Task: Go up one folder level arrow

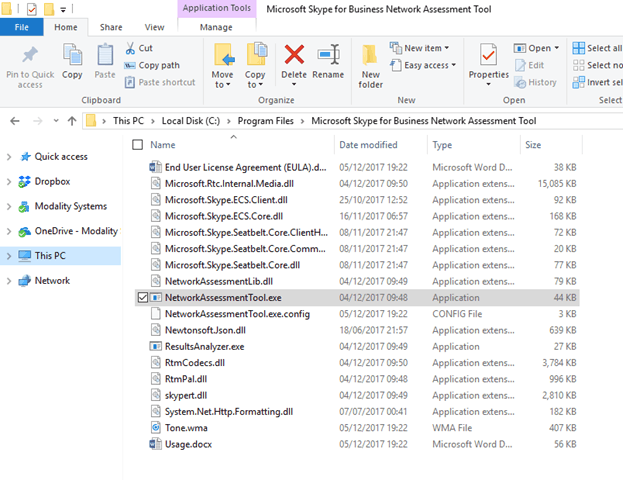Action: coord(72,121)
